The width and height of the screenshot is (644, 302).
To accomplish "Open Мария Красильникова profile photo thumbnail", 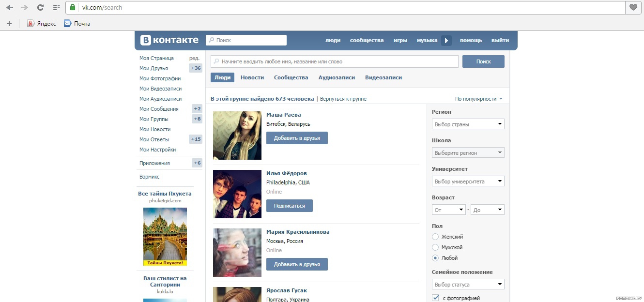I will pos(237,253).
